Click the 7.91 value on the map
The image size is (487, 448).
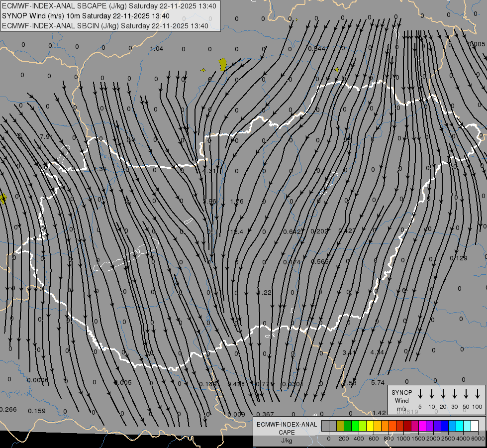point(46,136)
